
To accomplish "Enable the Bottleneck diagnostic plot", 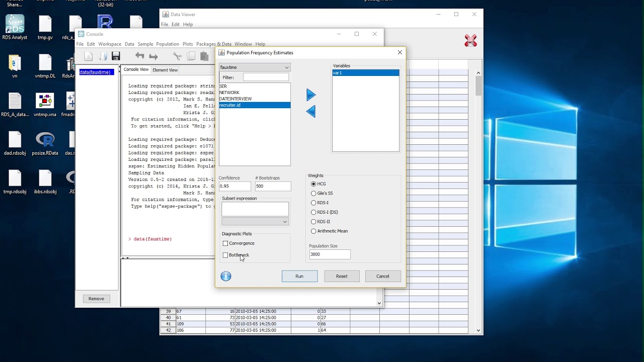I will pyautogui.click(x=225, y=255).
